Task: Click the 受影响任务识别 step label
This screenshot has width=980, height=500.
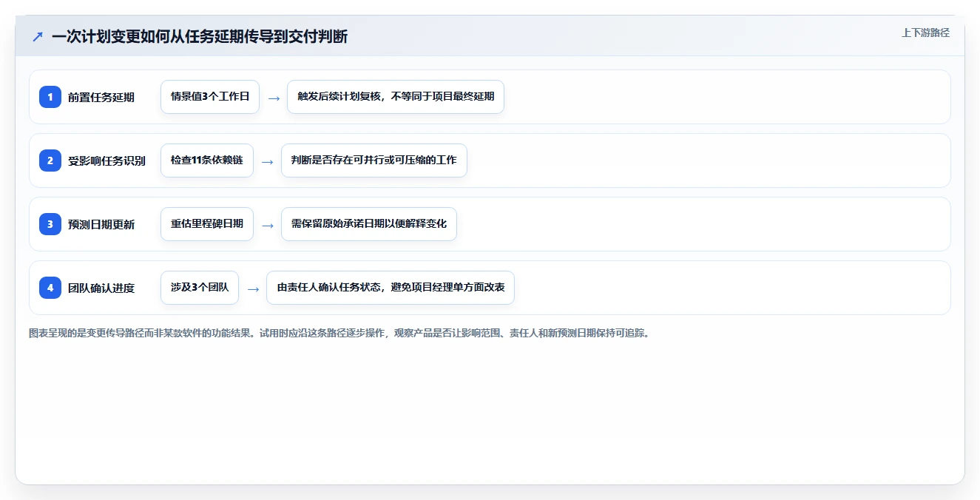Action: click(x=107, y=161)
